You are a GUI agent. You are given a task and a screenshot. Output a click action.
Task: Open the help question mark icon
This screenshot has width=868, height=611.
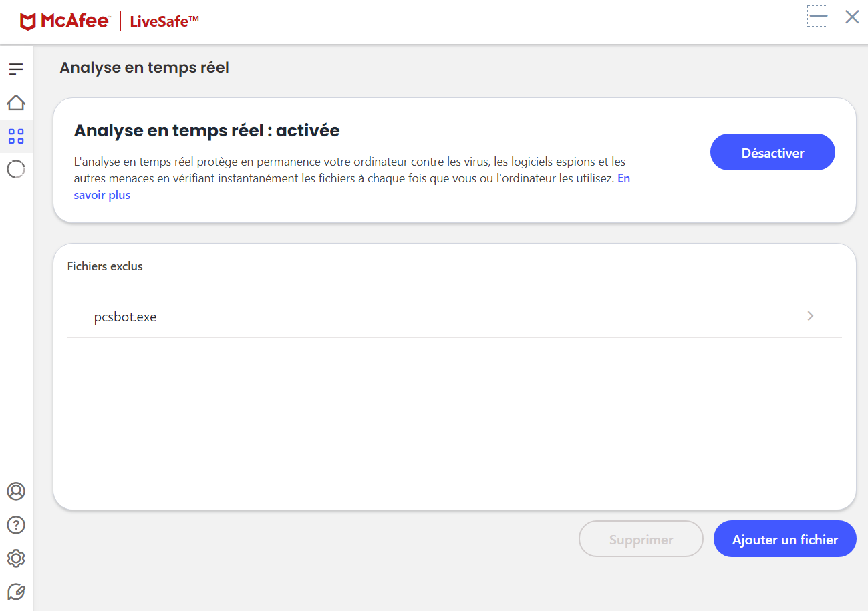(16, 525)
